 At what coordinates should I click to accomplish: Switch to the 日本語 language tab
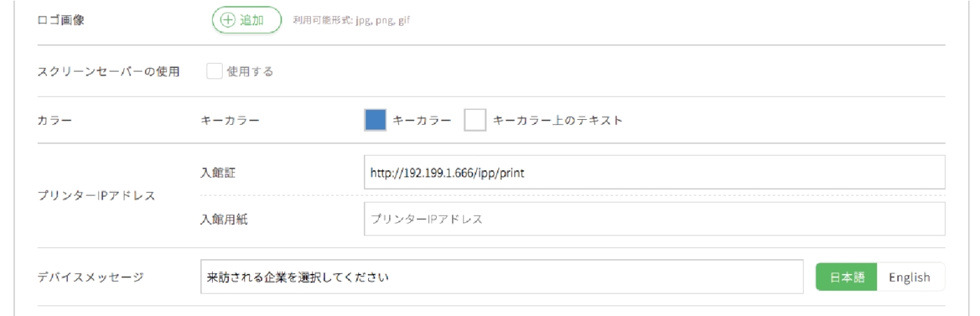(x=847, y=277)
